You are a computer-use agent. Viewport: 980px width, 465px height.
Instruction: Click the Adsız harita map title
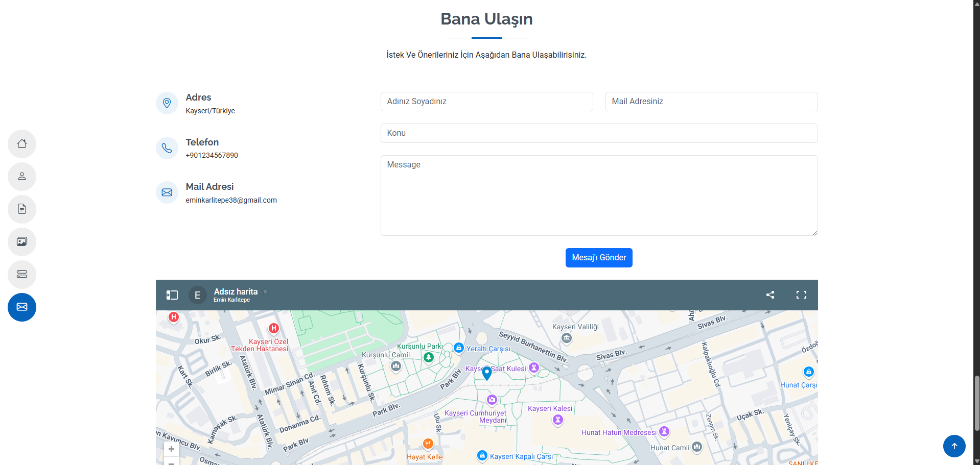point(236,291)
